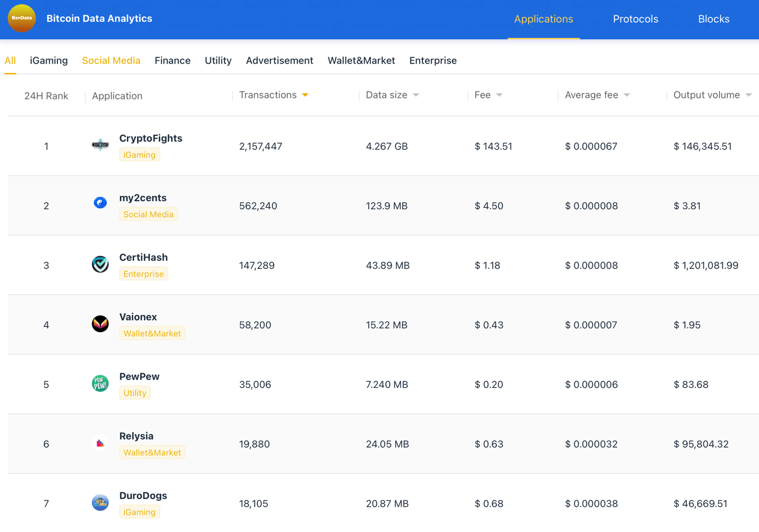
Task: Click the $ 83.68 output volume
Action: point(690,385)
